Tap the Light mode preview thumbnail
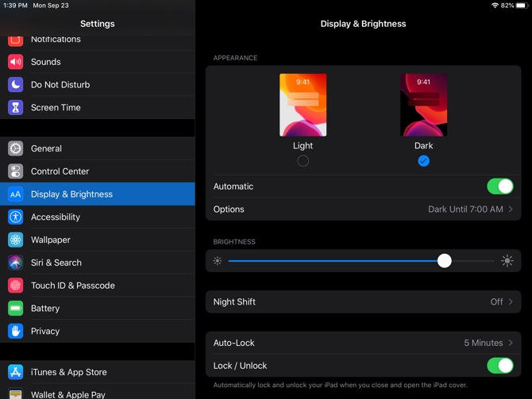This screenshot has height=399, width=532. click(x=303, y=105)
